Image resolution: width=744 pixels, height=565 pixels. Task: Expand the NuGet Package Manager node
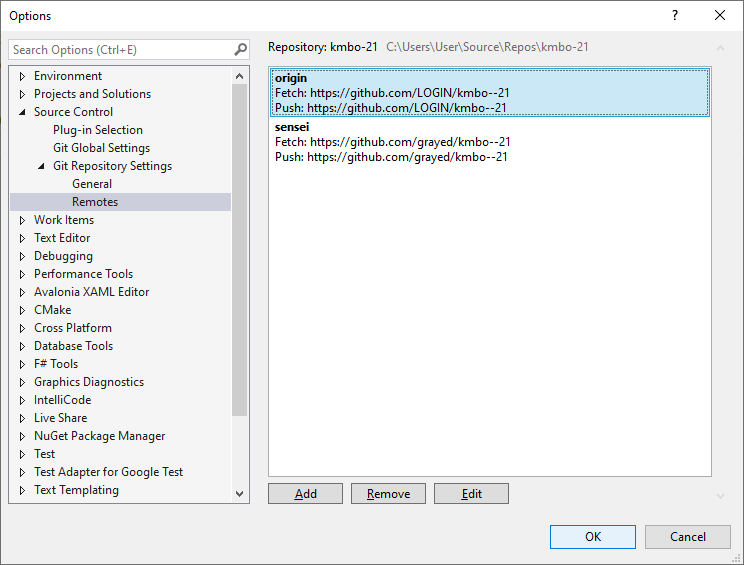[x=22, y=436]
